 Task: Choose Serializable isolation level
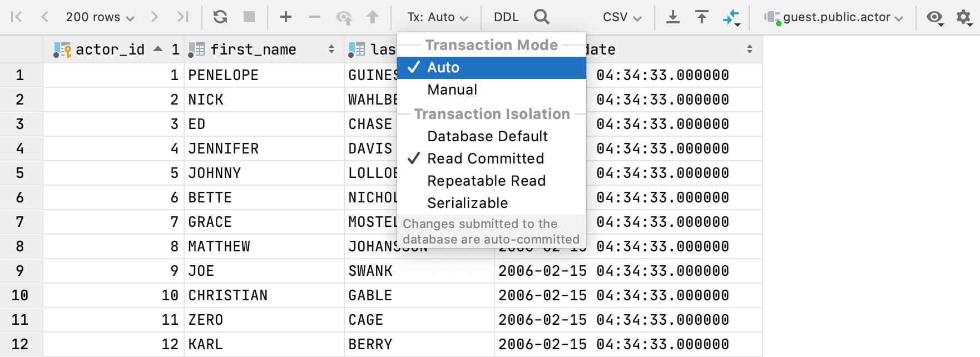(467, 203)
